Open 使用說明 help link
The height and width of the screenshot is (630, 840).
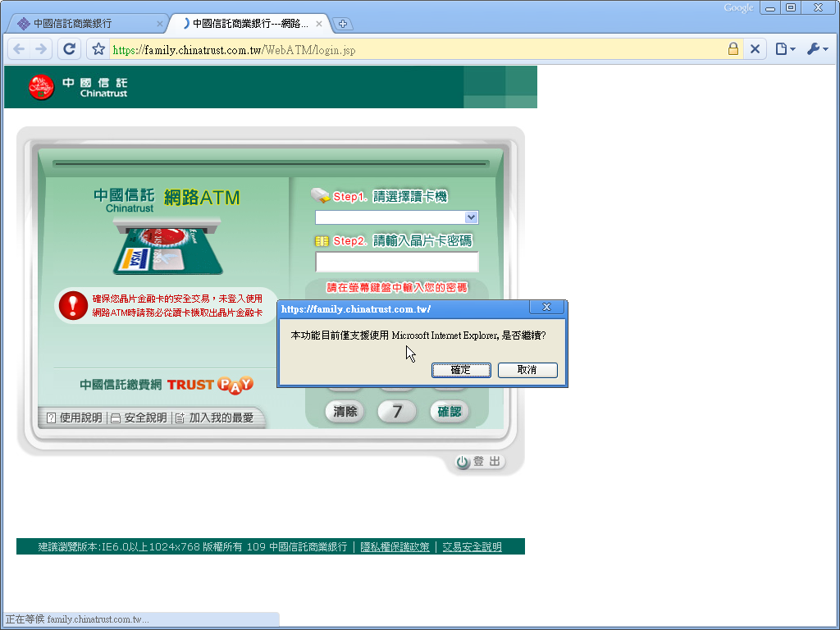pos(75,418)
